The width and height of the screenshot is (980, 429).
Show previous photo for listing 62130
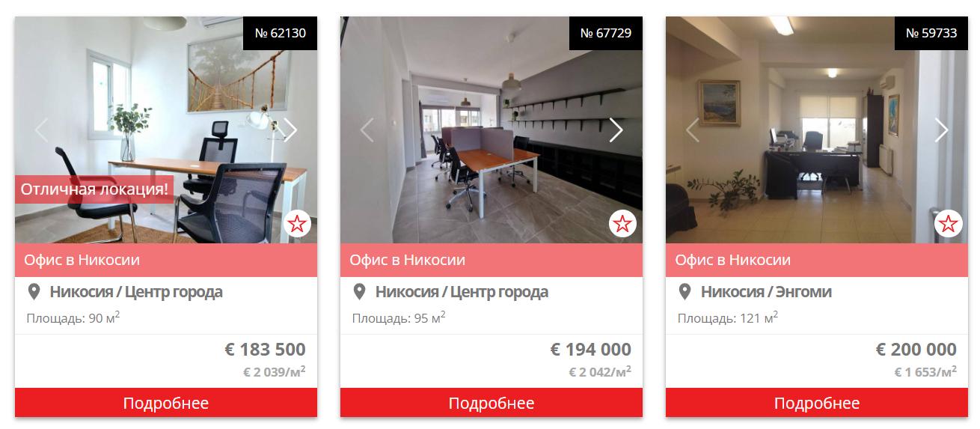[x=42, y=130]
